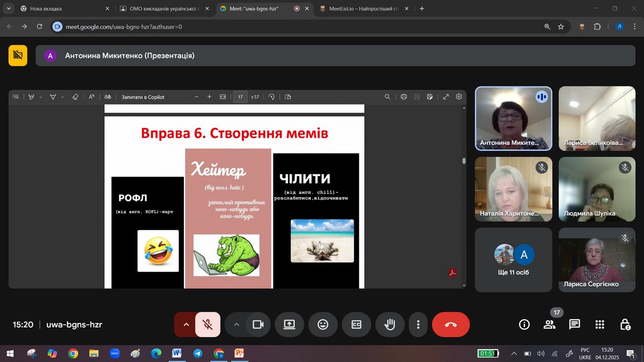Expand the video settings arrow
This screenshot has height=362, width=644.
[236, 325]
